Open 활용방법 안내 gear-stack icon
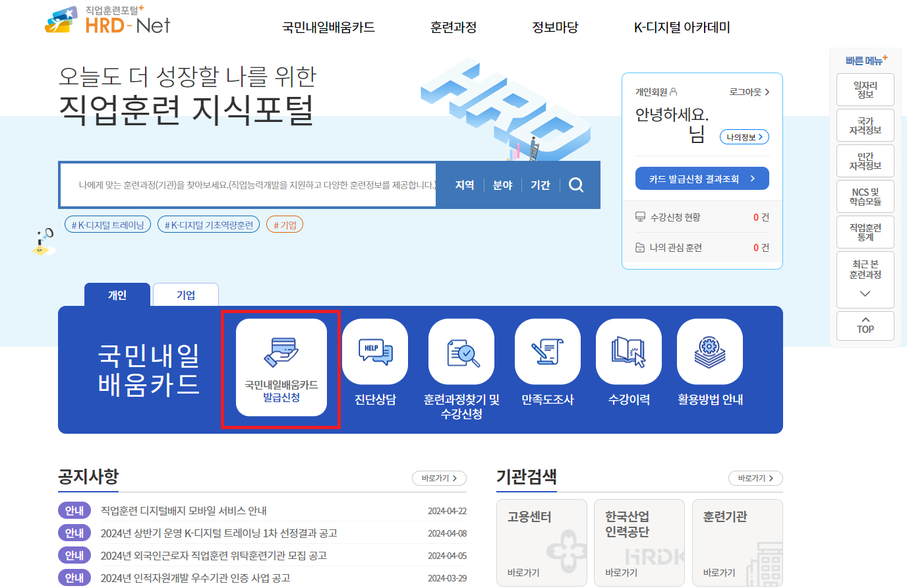 (709, 351)
